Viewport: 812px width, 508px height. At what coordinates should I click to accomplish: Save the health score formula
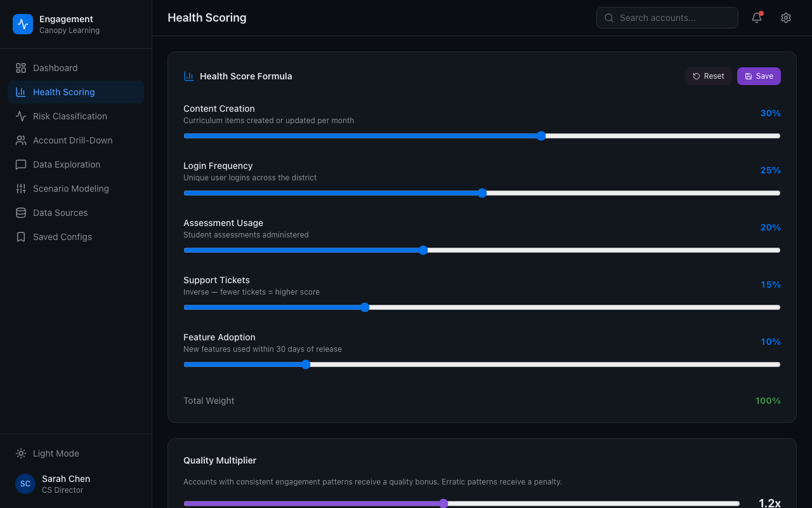pyautogui.click(x=759, y=76)
